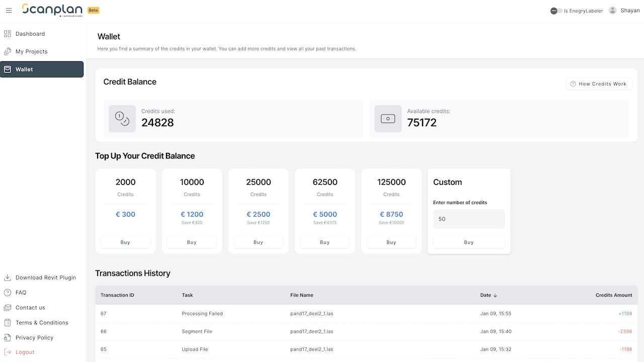
Task: Click transaction ID 66
Action: coord(104,331)
